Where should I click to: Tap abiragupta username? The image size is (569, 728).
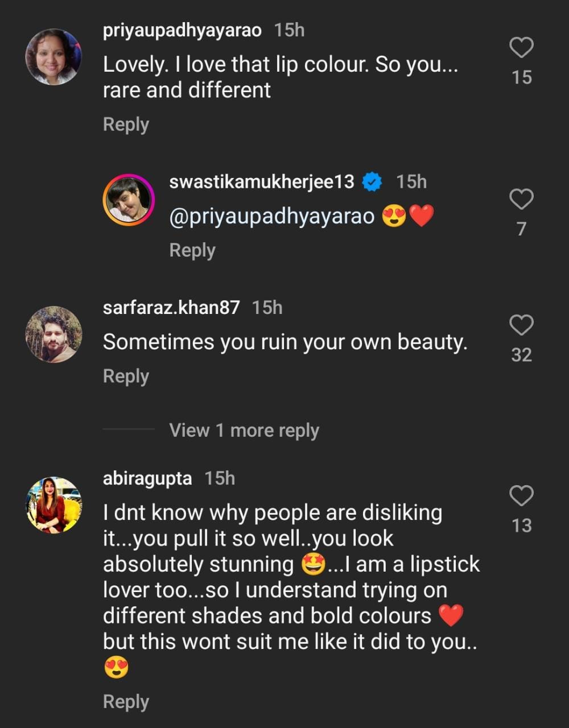(x=147, y=478)
